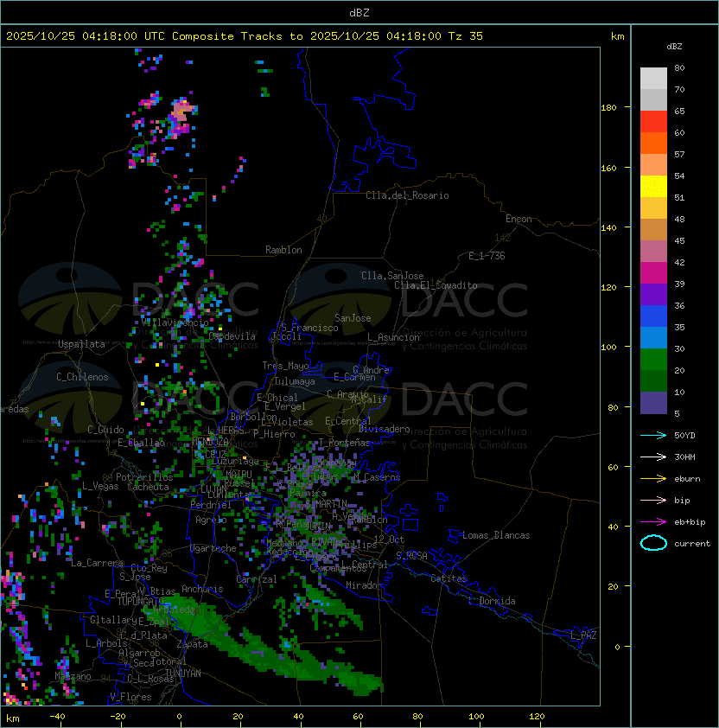Click the 'L_Dormida' map label
This screenshot has width=719, height=728.
tap(492, 601)
